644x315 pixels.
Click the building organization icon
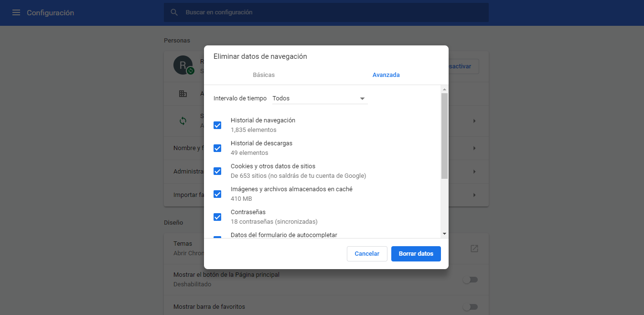pyautogui.click(x=182, y=94)
